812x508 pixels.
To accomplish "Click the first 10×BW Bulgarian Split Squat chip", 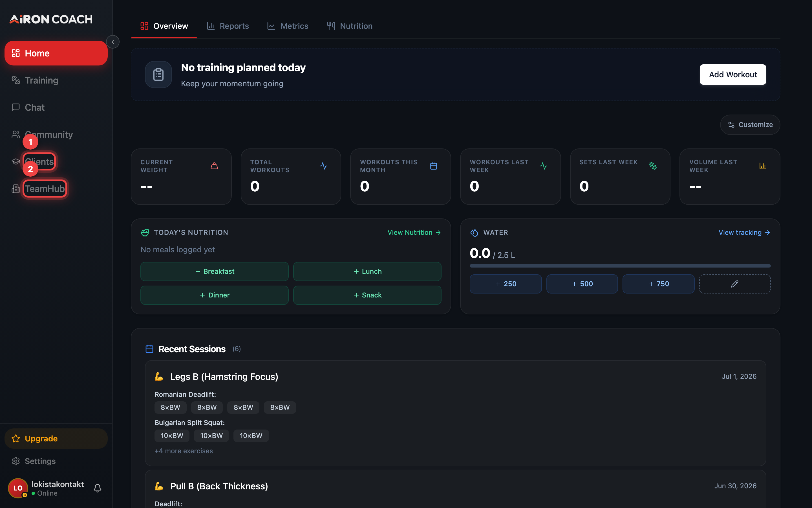I will click(172, 436).
